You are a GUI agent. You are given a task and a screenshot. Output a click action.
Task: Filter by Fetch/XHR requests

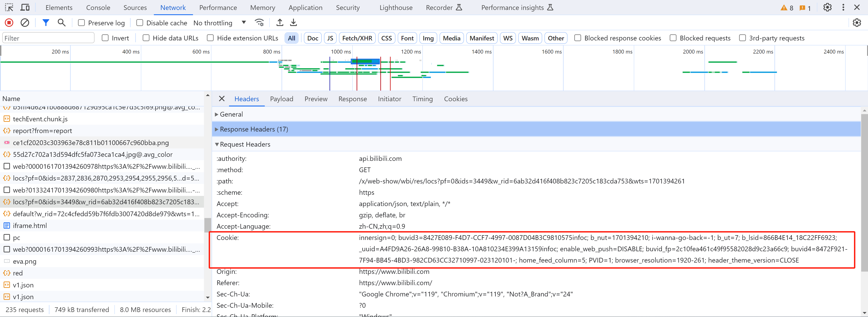click(x=357, y=38)
